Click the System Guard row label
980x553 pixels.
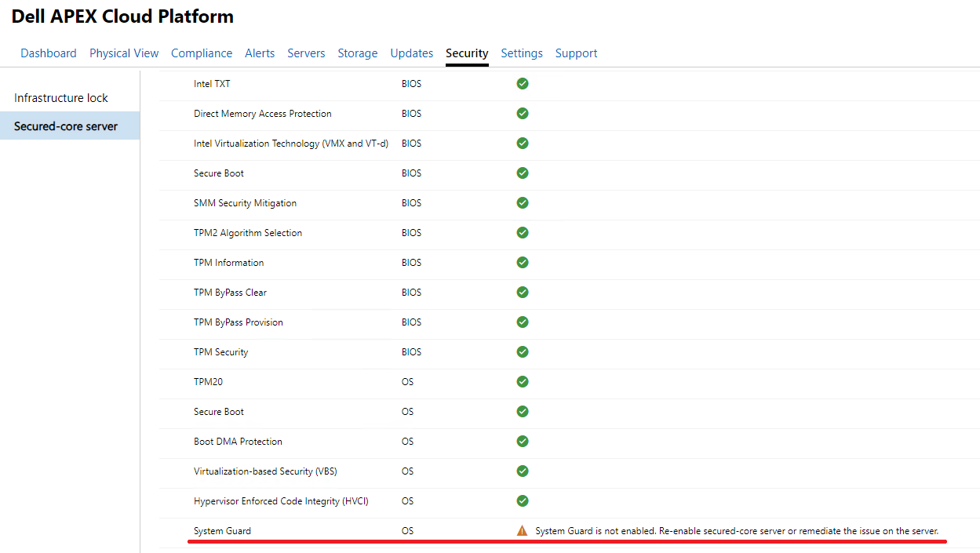pos(222,530)
